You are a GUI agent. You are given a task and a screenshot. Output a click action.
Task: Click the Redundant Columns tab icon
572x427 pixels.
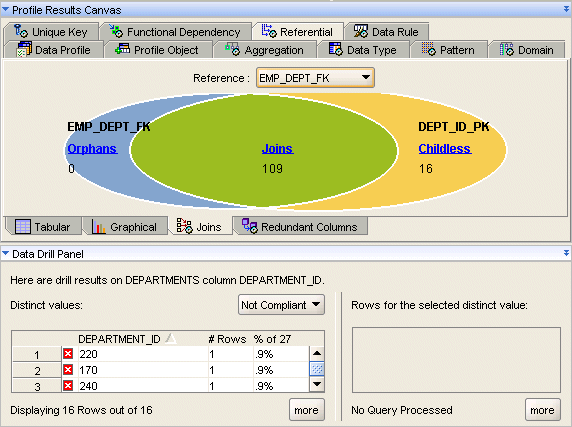click(250, 226)
